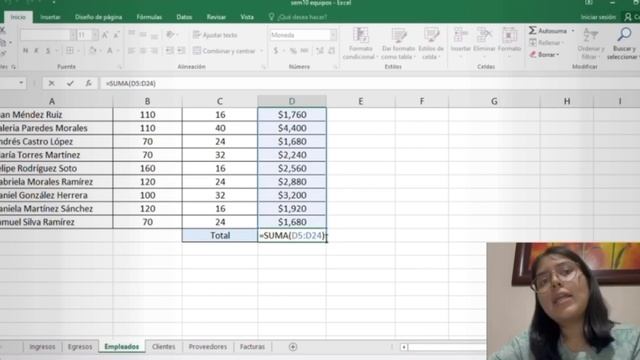
Task: Toggle bold N formatting
Action: point(25,51)
